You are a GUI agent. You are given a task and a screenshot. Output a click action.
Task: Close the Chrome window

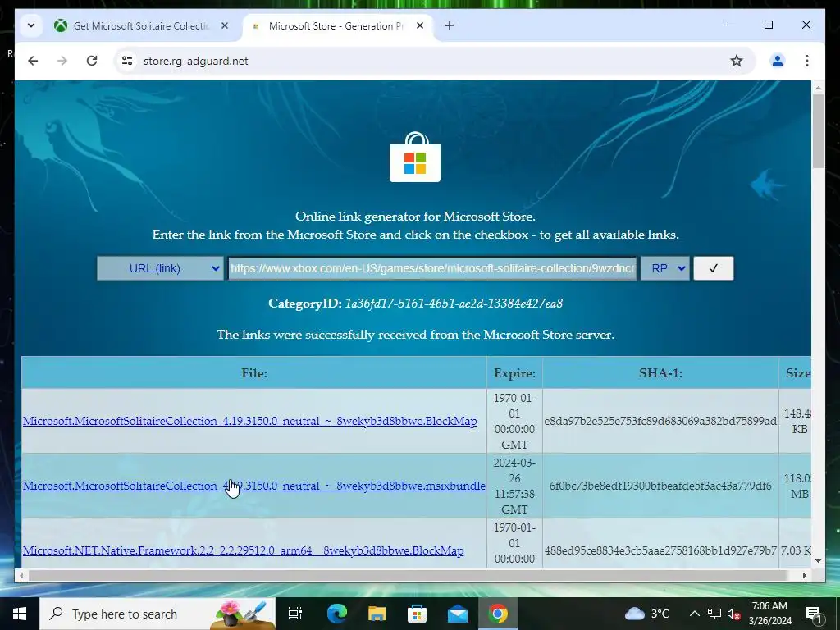806,25
